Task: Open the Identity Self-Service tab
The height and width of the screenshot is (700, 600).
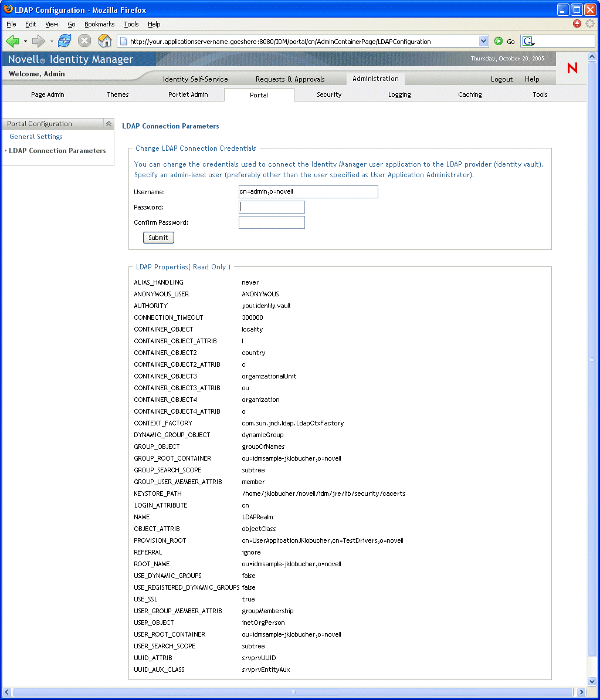Action: 195,79
